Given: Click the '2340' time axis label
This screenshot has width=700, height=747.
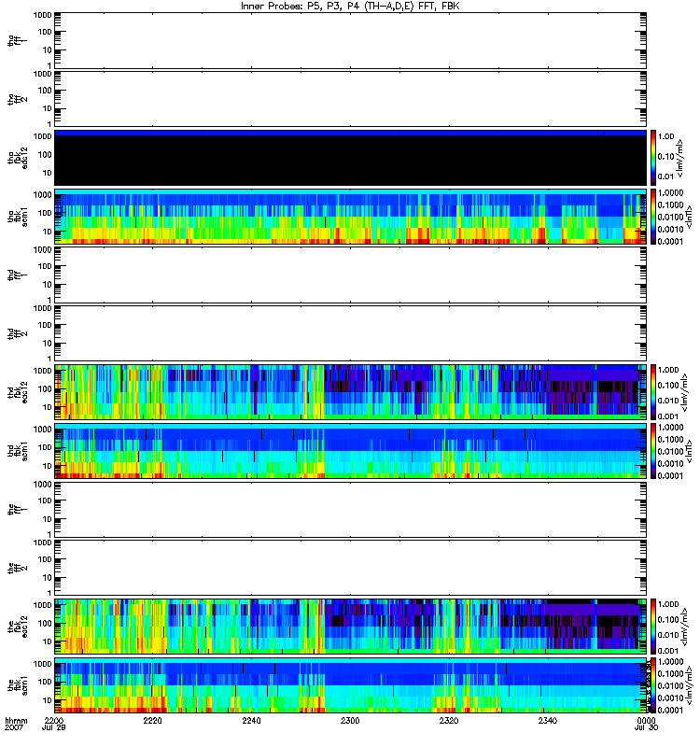Looking at the screenshot, I should (548, 721).
